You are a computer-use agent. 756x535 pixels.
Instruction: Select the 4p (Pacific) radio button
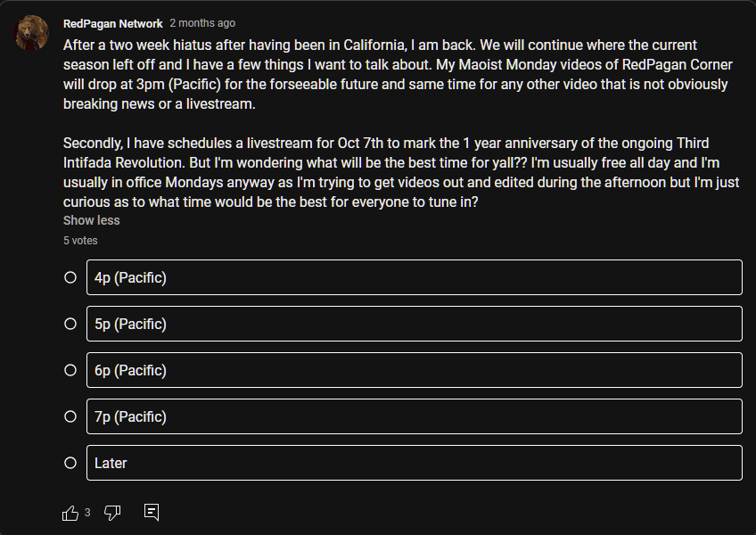70,277
